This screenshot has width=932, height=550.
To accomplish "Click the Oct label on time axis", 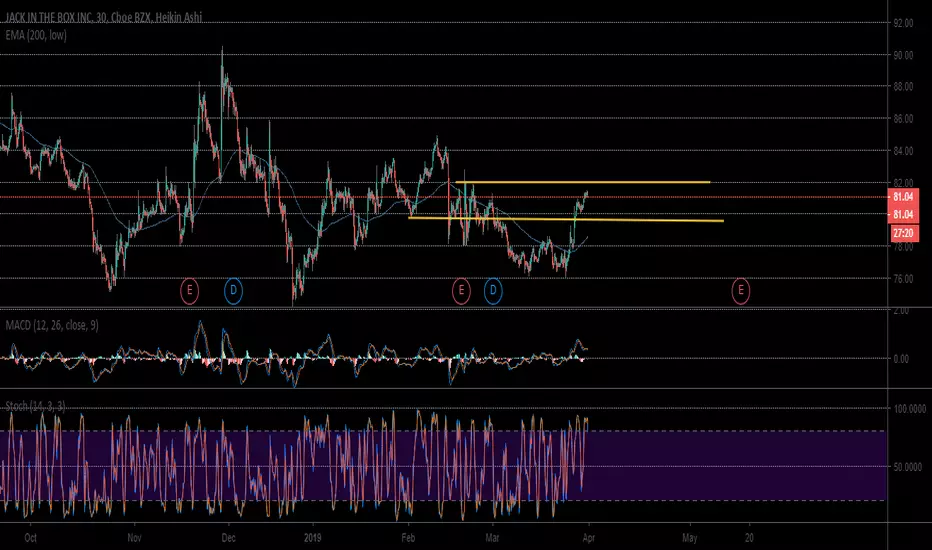I will [30, 538].
